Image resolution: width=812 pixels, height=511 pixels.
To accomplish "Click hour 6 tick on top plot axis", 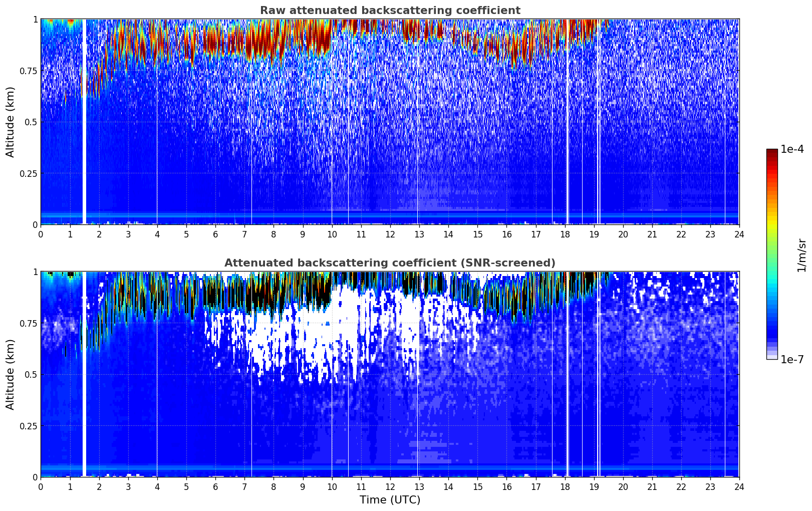I will tap(215, 234).
